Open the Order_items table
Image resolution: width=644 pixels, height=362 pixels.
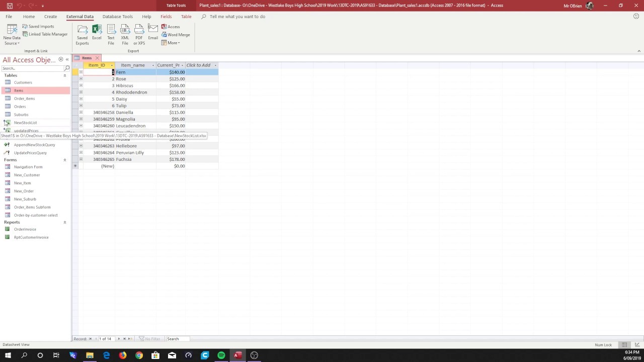(x=24, y=99)
